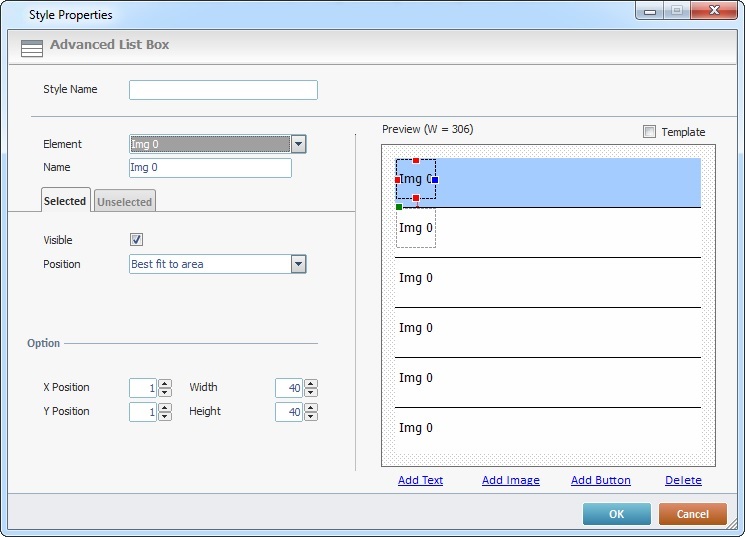Enable the Template checkbox
The image size is (745, 537).
tap(650, 132)
